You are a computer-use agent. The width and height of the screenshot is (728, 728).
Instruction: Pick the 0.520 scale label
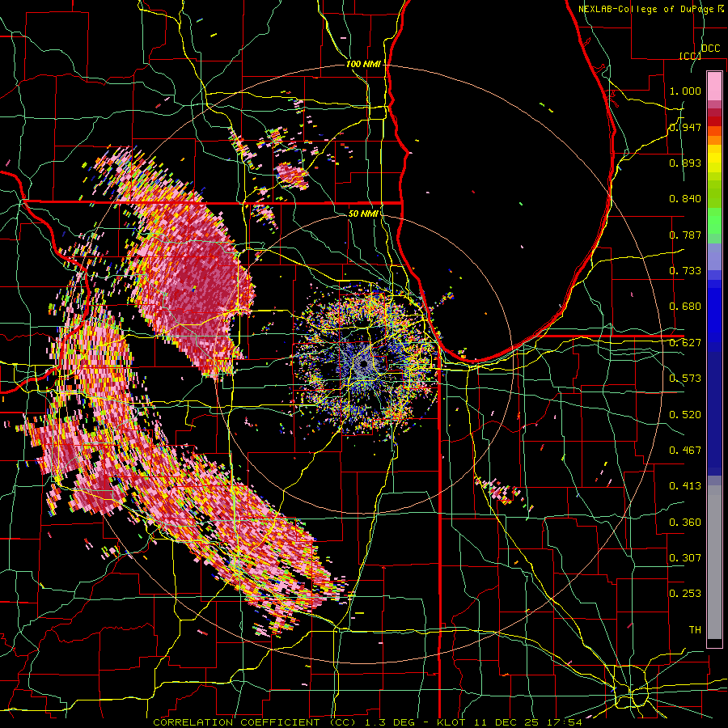(685, 415)
